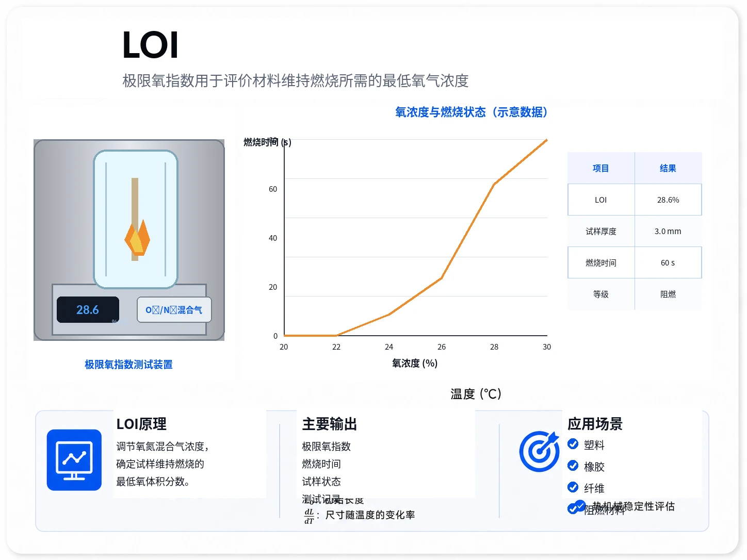Click the O₂/N₂混合气 label on device
Viewport: 747px width, 560px height.
(174, 310)
